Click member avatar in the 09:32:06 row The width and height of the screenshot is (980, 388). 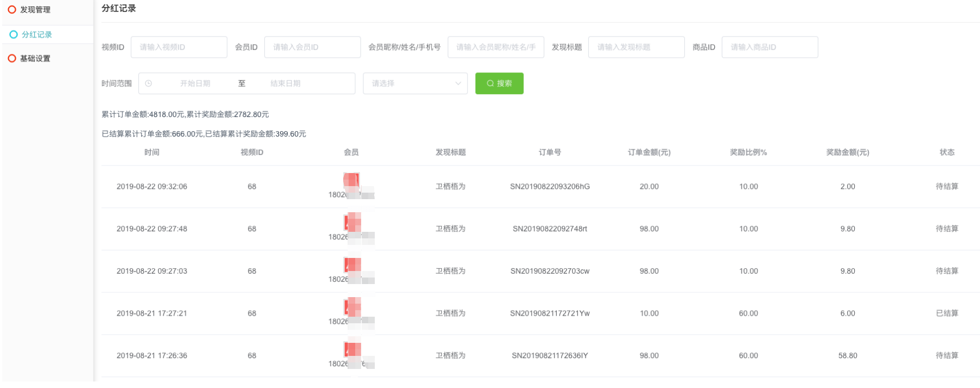(351, 180)
